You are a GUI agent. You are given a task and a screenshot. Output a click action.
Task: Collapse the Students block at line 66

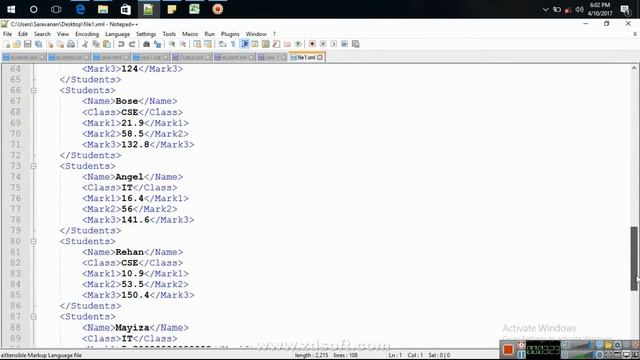(33, 91)
